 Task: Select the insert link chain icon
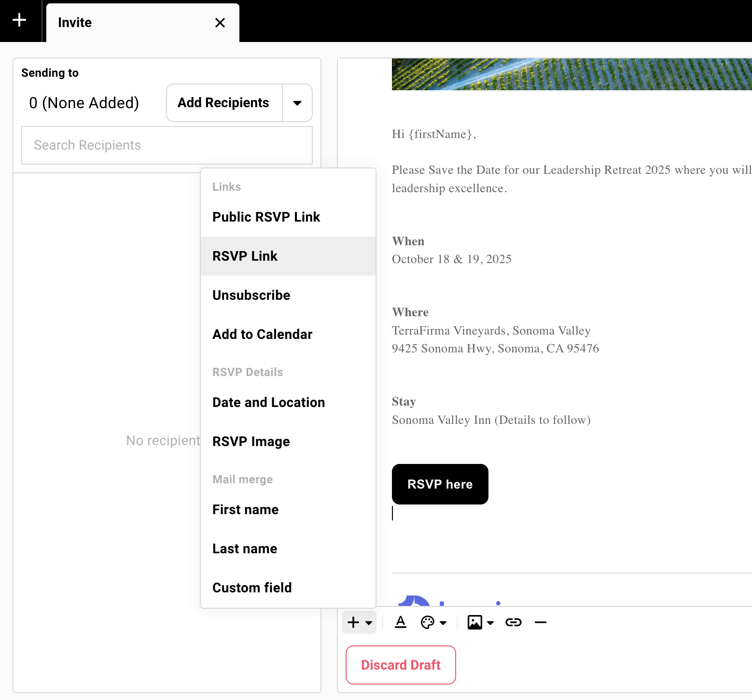[513, 622]
